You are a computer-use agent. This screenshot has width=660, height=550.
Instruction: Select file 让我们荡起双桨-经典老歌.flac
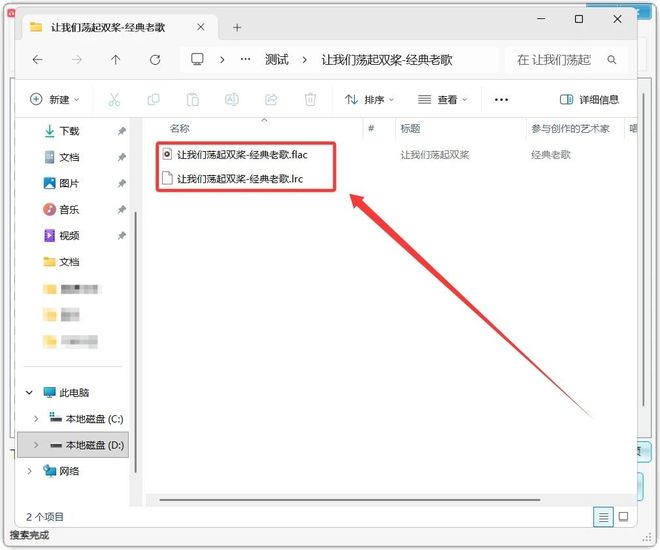tap(242, 154)
